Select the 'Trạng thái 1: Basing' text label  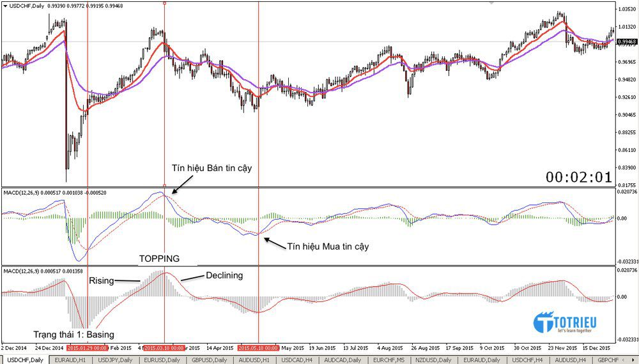point(74,334)
